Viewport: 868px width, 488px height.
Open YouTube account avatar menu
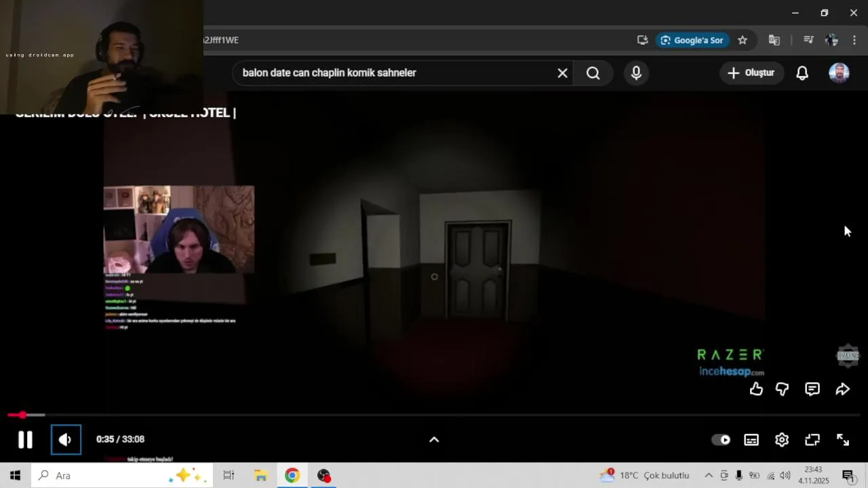[839, 73]
